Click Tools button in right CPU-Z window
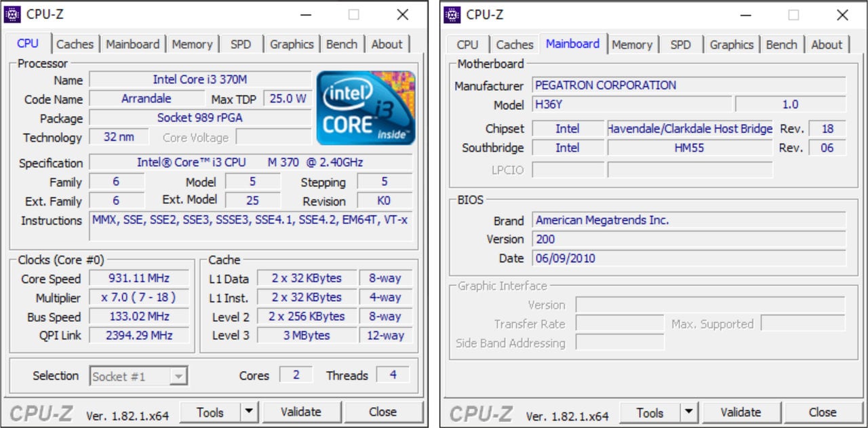The width and height of the screenshot is (868, 428). click(650, 412)
